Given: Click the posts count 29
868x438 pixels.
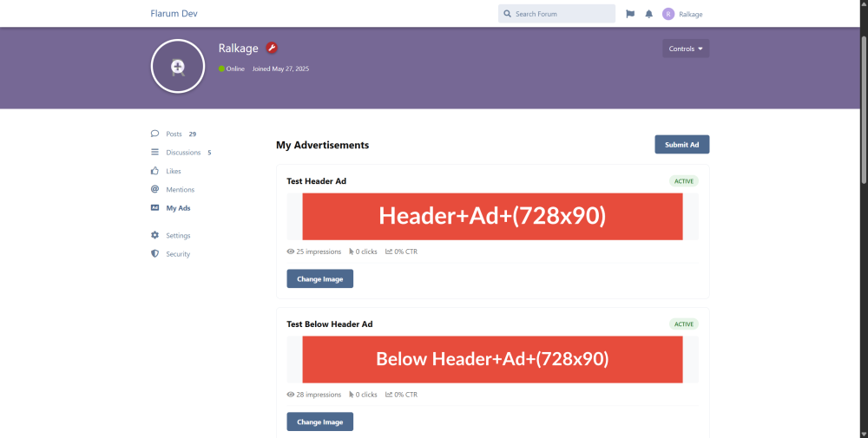Looking at the screenshot, I should pos(192,134).
